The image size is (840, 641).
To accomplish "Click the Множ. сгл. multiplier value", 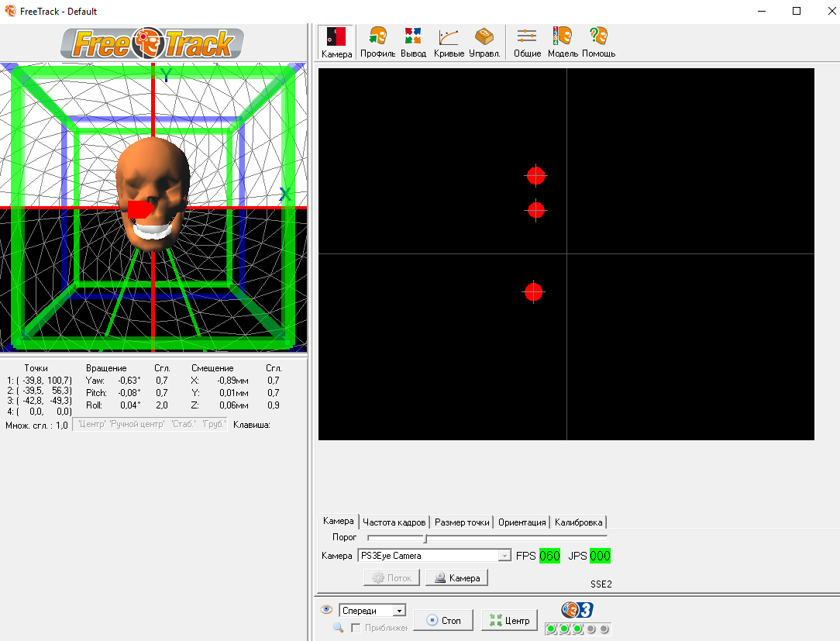I will click(x=62, y=426).
